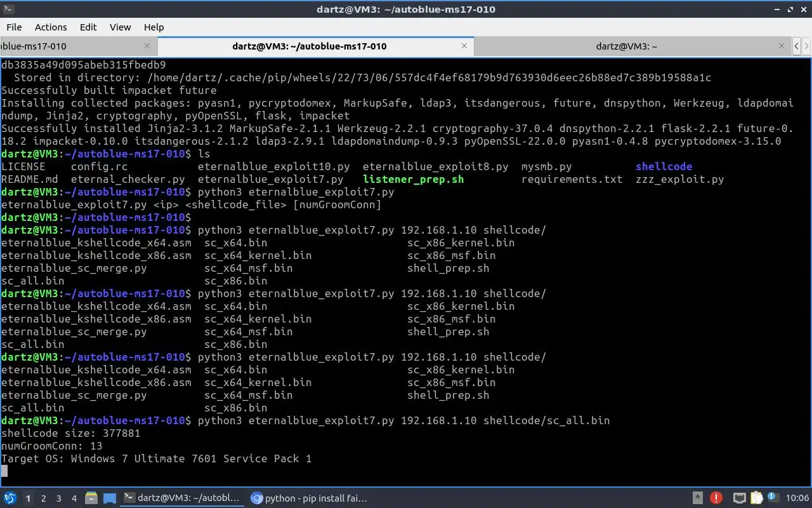Open the clipboard manager tray icon
This screenshot has height=508, width=812.
click(x=757, y=498)
